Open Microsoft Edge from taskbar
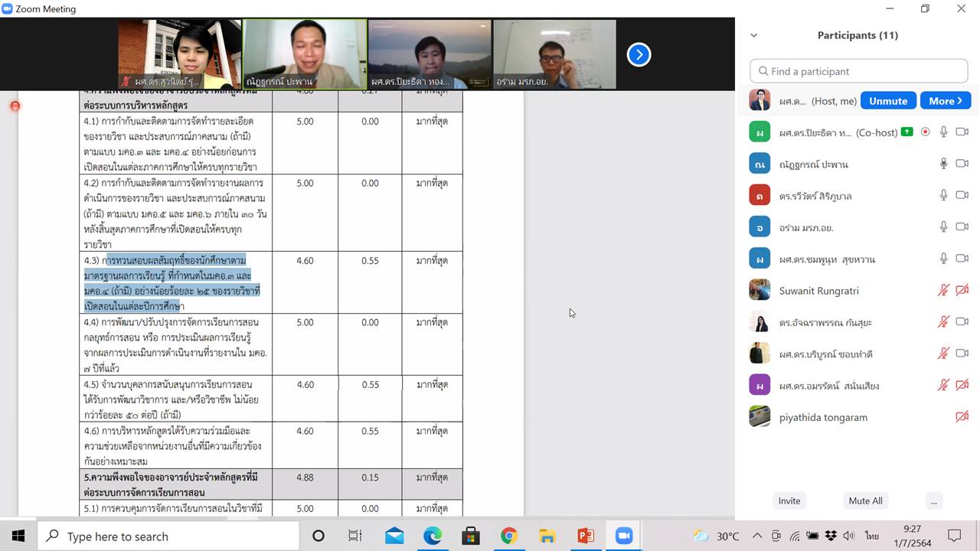This screenshot has height=551, width=980. (x=433, y=536)
